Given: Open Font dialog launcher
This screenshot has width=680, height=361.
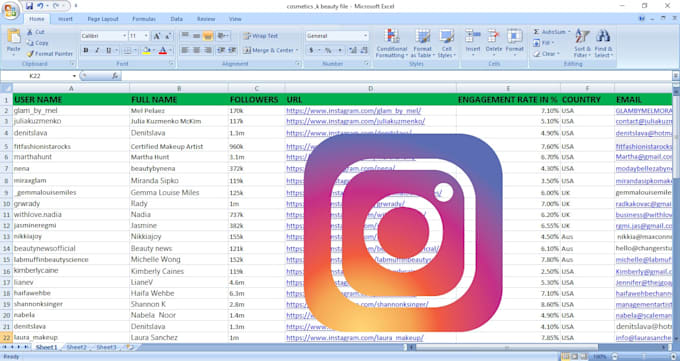Looking at the screenshot, I should (x=172, y=64).
